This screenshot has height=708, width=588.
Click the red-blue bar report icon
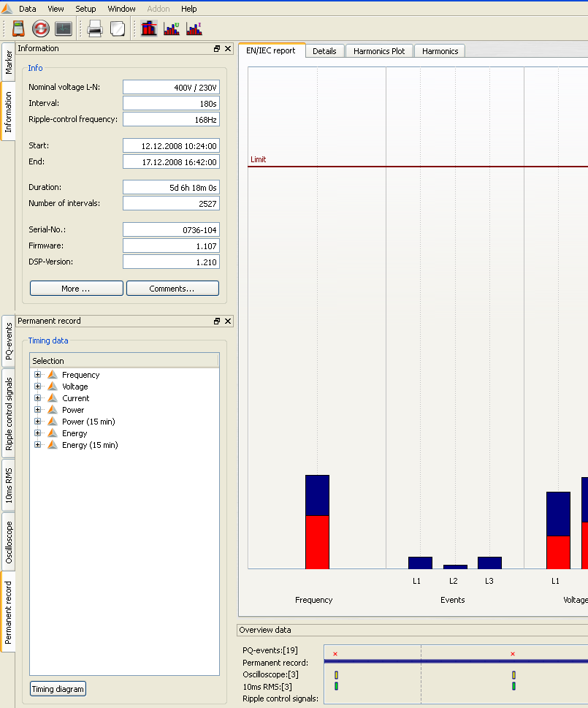click(x=149, y=28)
